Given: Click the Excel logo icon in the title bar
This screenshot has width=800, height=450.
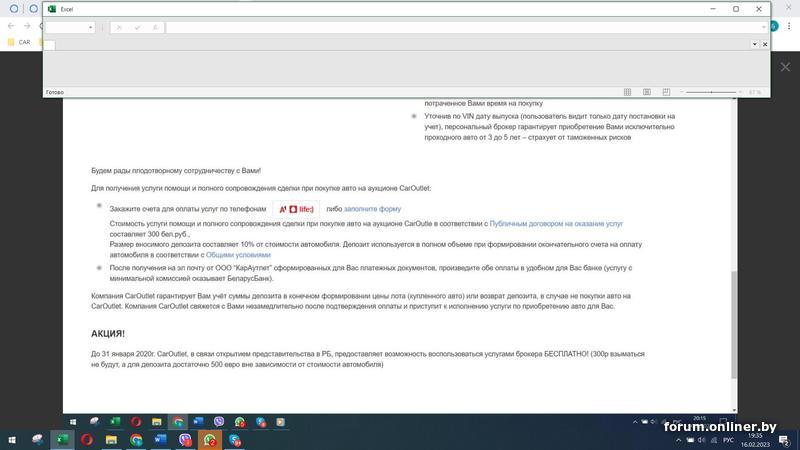Looking at the screenshot, I should click(52, 9).
